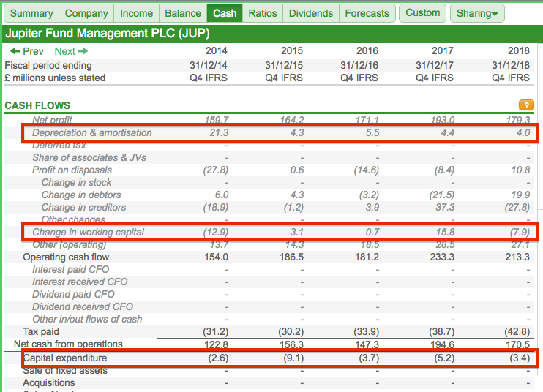Select the 2017 column header
This screenshot has height=392, width=543.
(443, 51)
